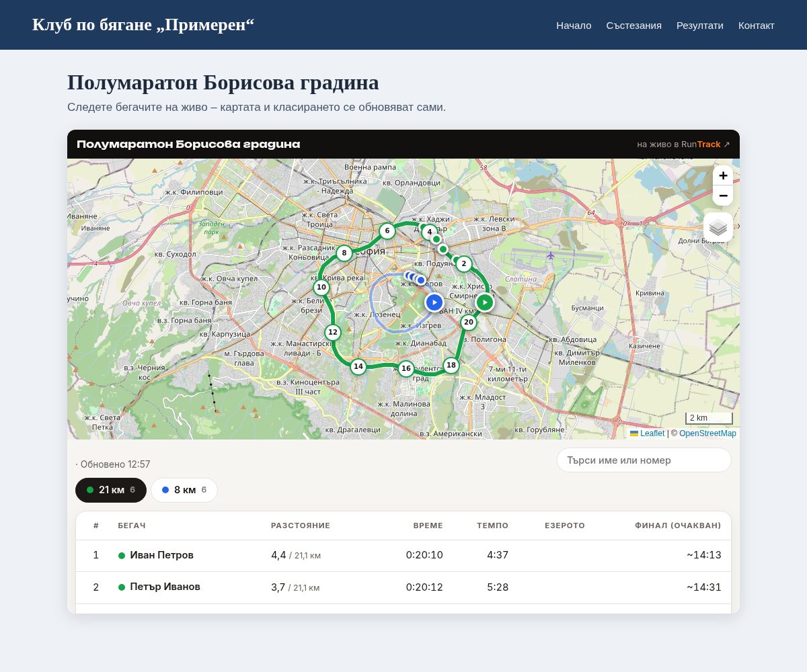Click the pace value 4:37
The width and height of the screenshot is (807, 672).
[498, 555]
